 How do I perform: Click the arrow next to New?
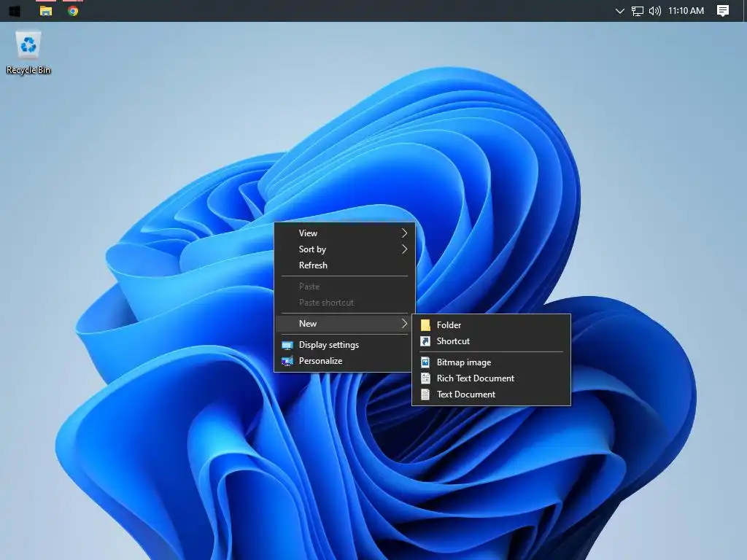pos(404,323)
